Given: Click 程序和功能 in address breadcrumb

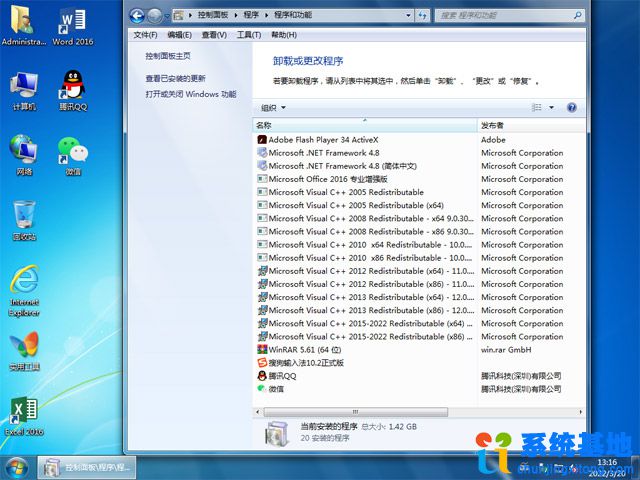Looking at the screenshot, I should (x=293, y=16).
